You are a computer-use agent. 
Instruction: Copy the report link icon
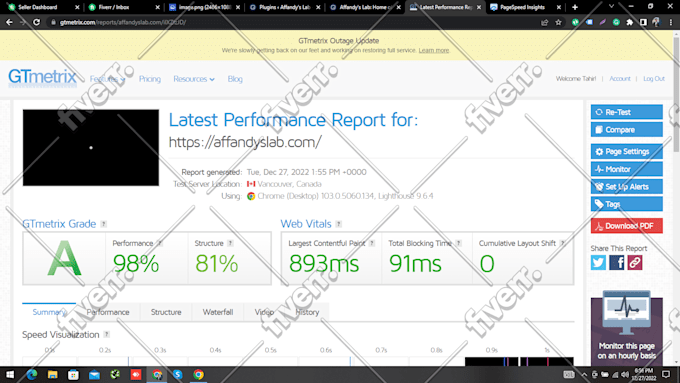click(x=634, y=262)
